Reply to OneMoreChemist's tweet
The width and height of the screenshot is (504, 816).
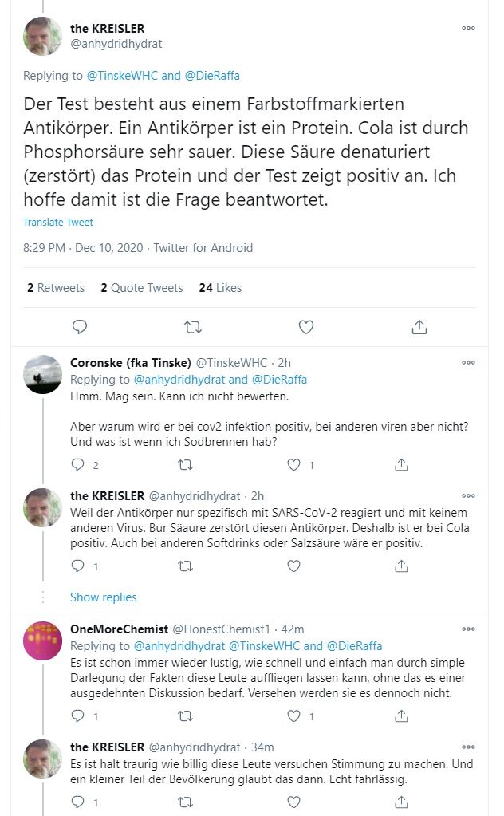click(x=77, y=716)
